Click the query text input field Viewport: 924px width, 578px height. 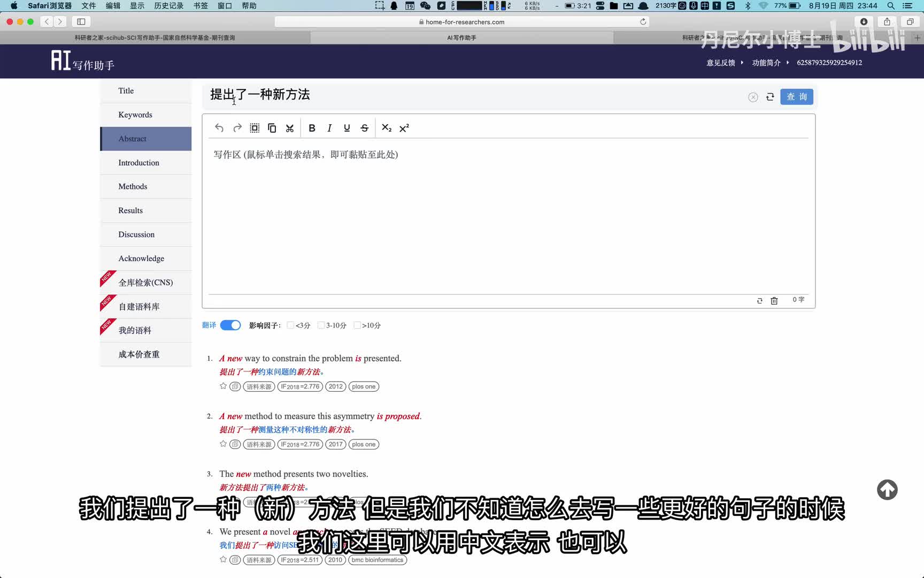pos(471,95)
